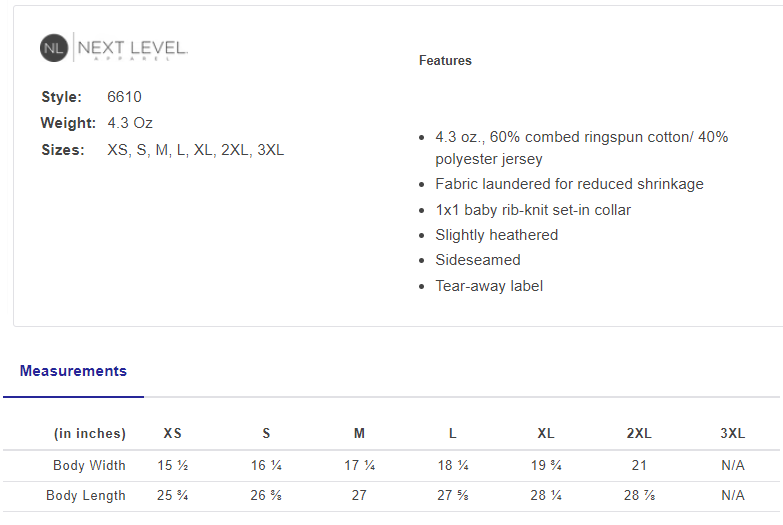
Task: Click the "(in inches)" table header
Action: pos(90,434)
